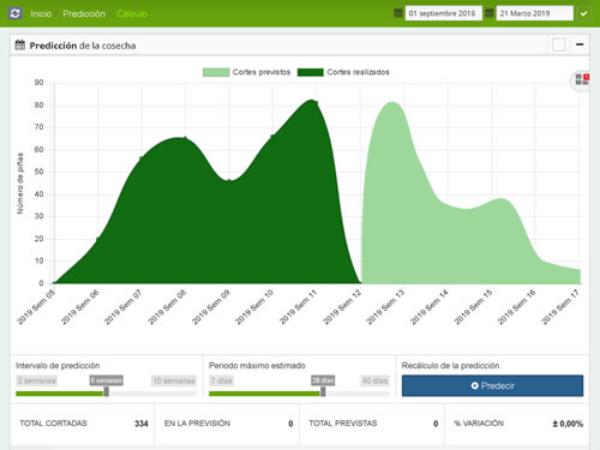The width and height of the screenshot is (600, 450).
Task: Click the Periodo máximo estimado slider handle
Action: [323, 391]
